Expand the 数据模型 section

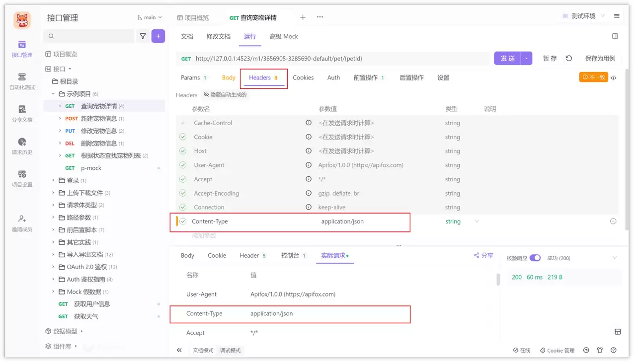[81, 331]
